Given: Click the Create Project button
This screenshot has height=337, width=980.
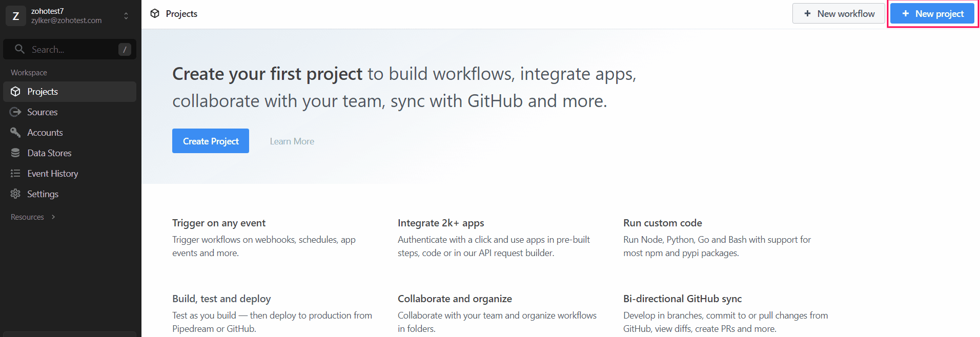Looking at the screenshot, I should pyautogui.click(x=211, y=141).
